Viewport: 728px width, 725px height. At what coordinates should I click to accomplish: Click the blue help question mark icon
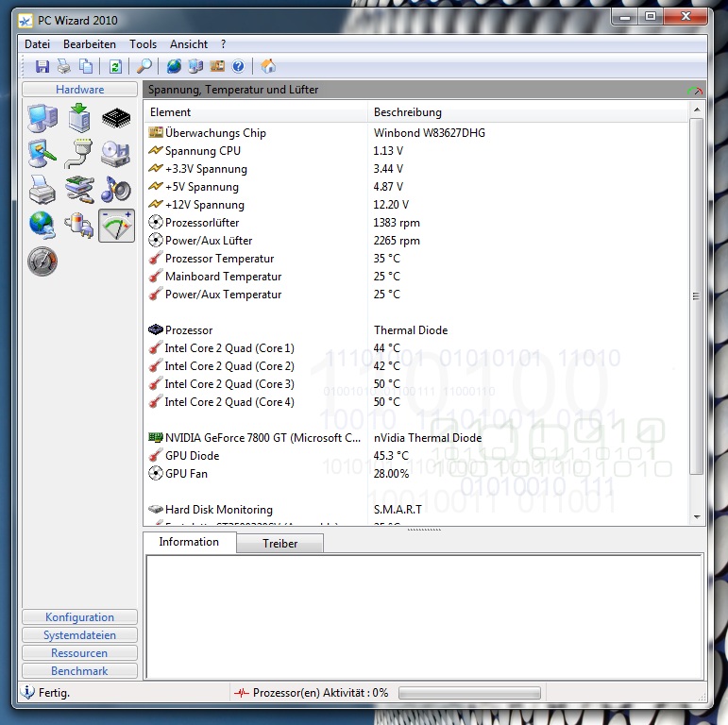pos(238,67)
